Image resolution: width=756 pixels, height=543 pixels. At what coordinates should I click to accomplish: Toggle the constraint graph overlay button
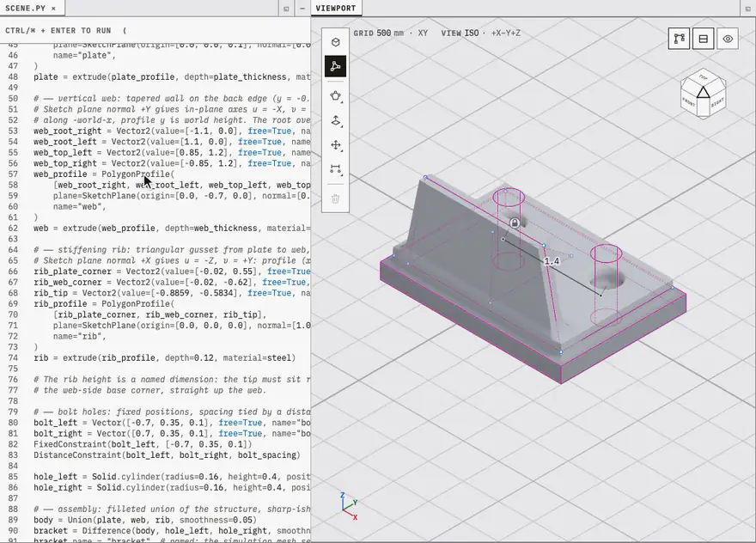coord(679,39)
